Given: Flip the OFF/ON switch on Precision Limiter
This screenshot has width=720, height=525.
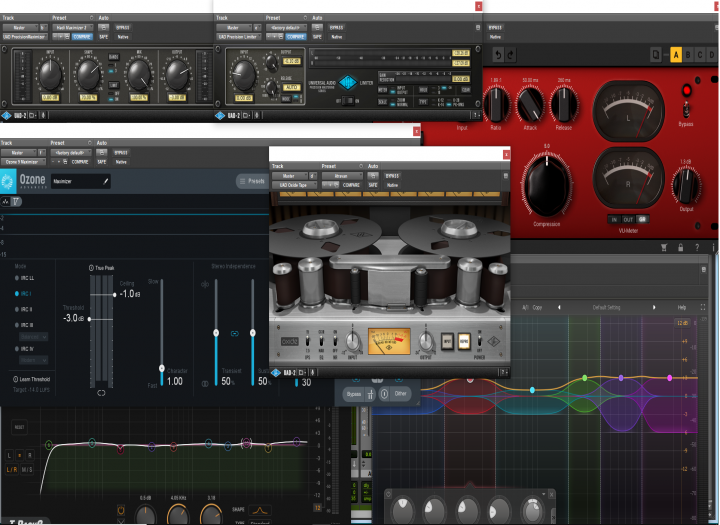Looking at the screenshot, I should pos(349,101).
